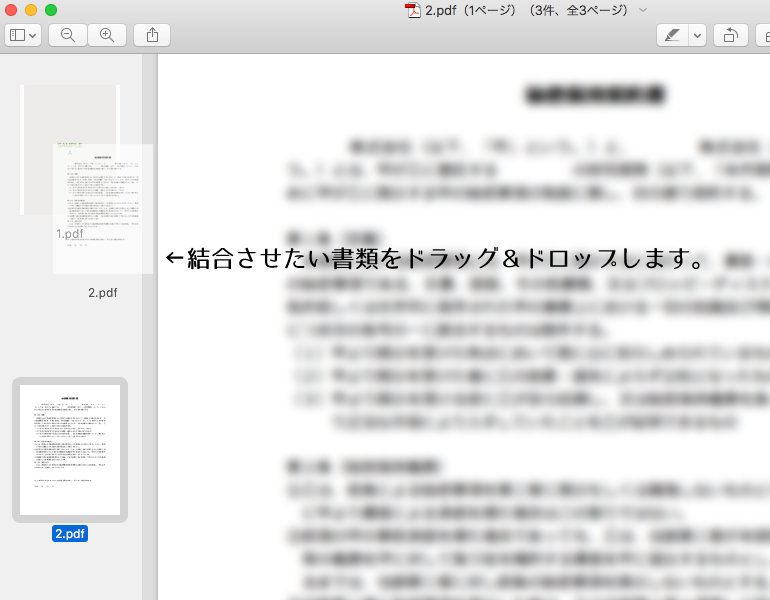The width and height of the screenshot is (770, 600).
Task: Click the PDF icon in title bar
Action: click(412, 10)
